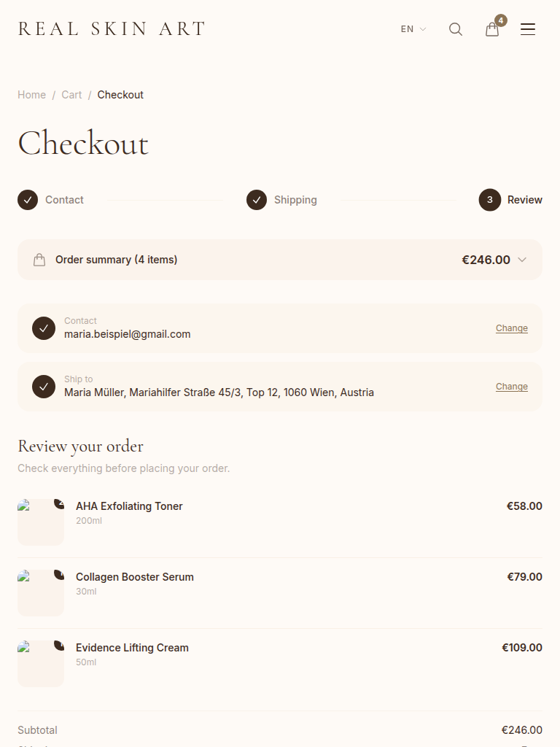Screen dimensions: 560x747
Task: Click the bag icon in Order summary
Action: click(39, 260)
